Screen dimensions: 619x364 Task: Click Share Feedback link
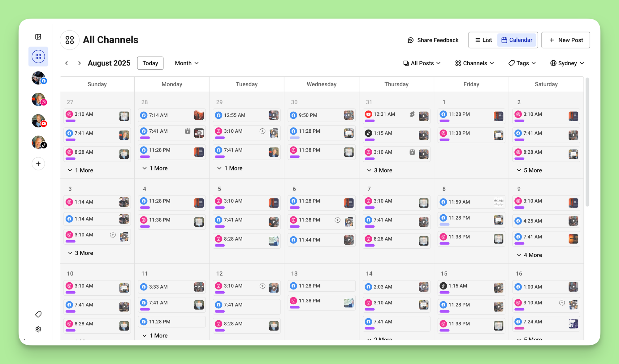[433, 40]
